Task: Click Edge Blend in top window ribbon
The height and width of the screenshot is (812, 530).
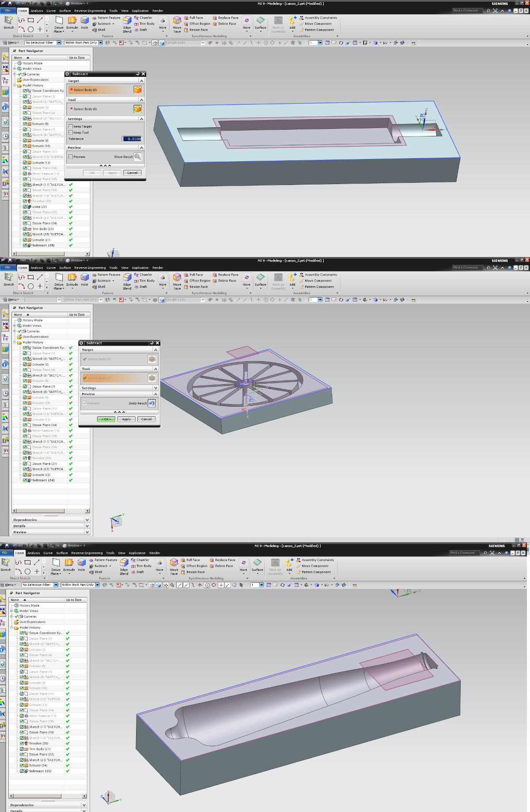Action: tap(127, 24)
